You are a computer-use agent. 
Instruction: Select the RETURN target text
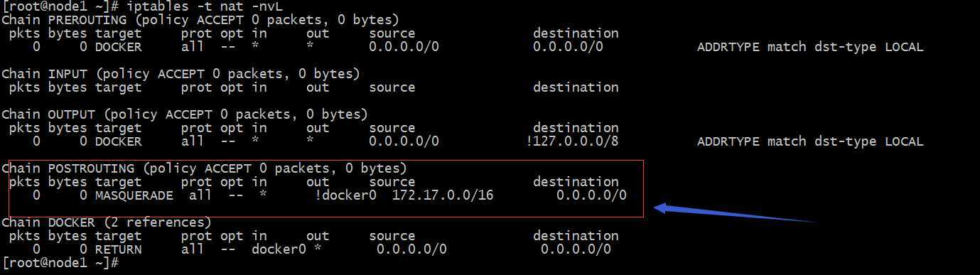[x=118, y=249]
